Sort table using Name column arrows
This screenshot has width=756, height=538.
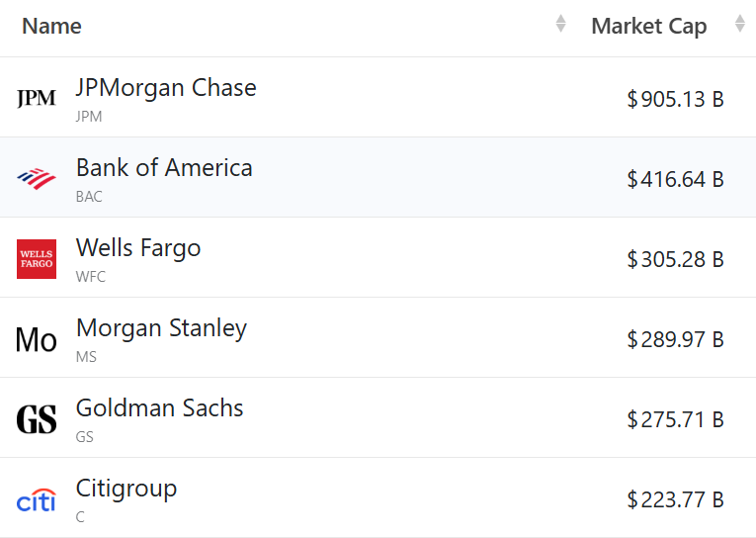coord(561,24)
